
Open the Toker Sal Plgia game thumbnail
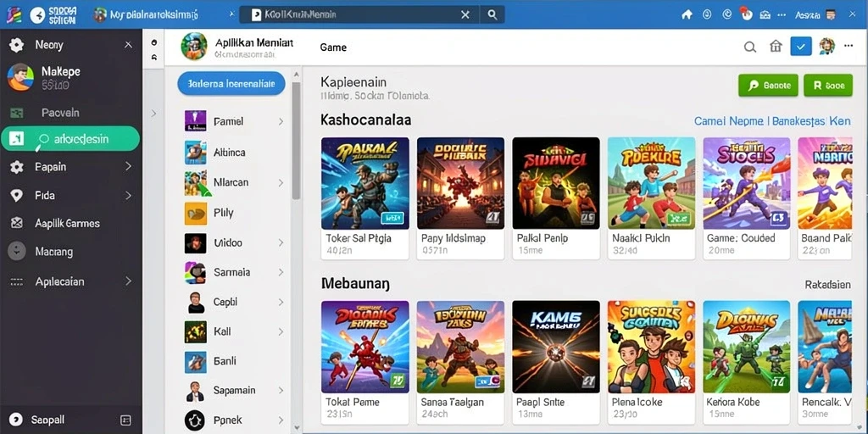pyautogui.click(x=365, y=183)
